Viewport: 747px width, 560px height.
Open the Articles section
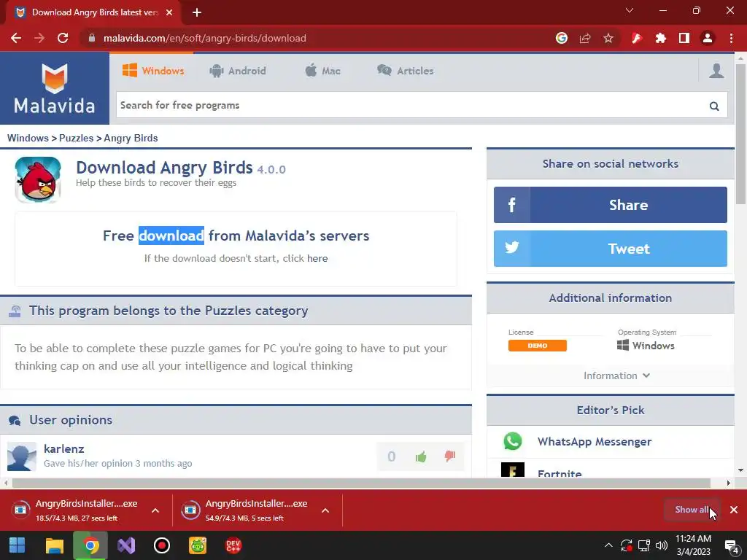coord(406,71)
